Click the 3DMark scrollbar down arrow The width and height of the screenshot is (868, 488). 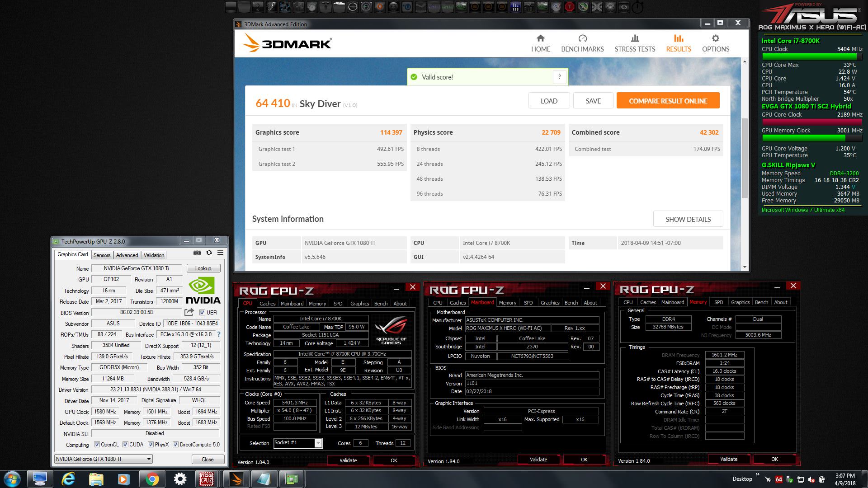pyautogui.click(x=745, y=267)
